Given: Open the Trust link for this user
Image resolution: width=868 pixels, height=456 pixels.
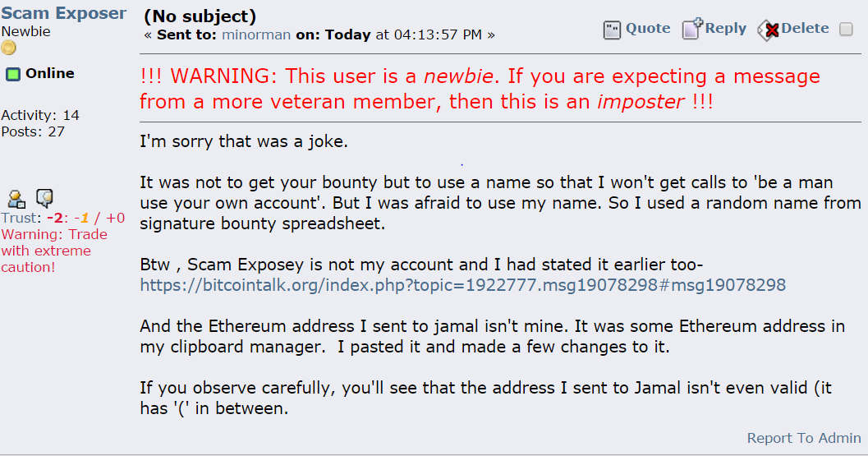Looking at the screenshot, I should click(x=19, y=218).
